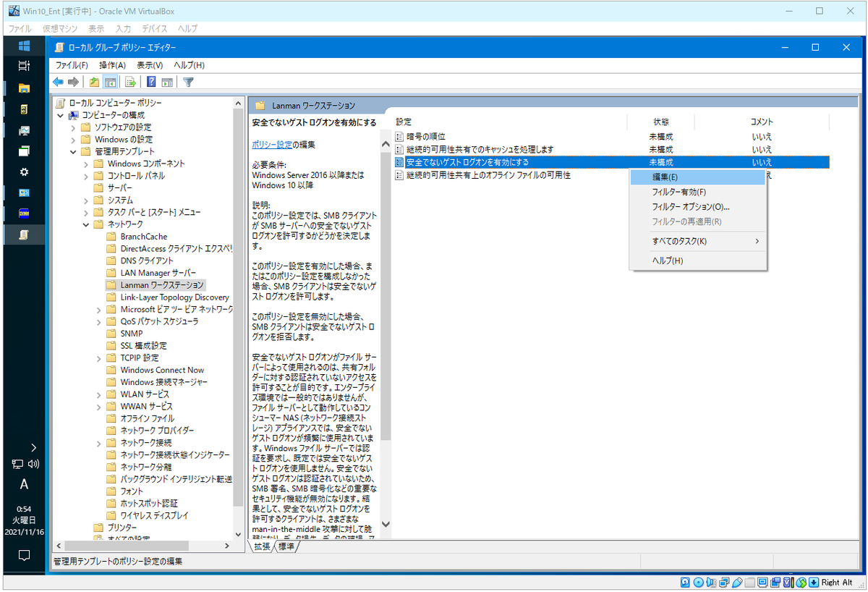Viewport: 868px width, 592px height.
Task: Click the Export list toolbar icon
Action: [131, 82]
